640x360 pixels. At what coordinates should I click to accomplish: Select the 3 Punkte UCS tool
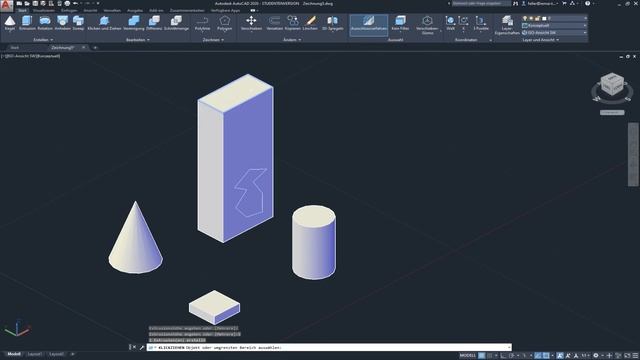(x=481, y=23)
